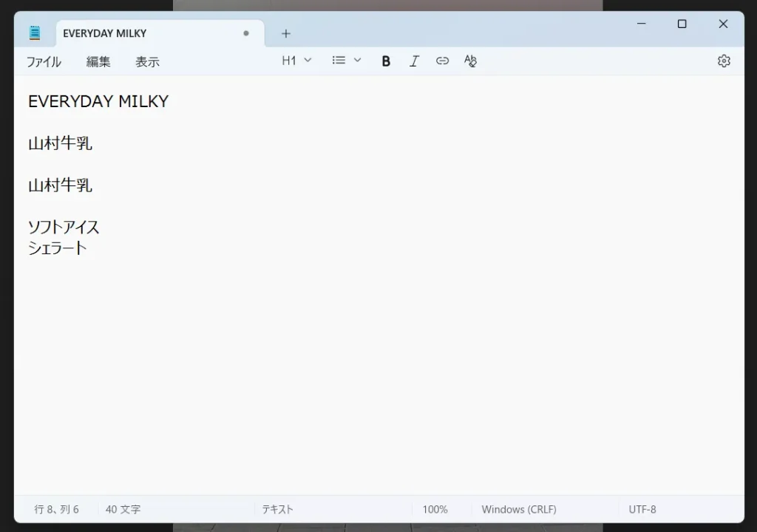This screenshot has width=757, height=532.
Task: Click the bulleted list icon
Action: click(x=339, y=61)
